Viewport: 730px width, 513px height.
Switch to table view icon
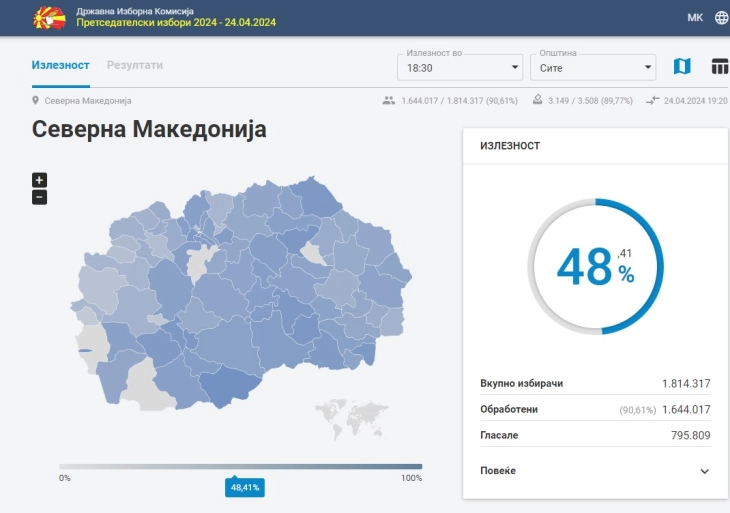pos(719,67)
